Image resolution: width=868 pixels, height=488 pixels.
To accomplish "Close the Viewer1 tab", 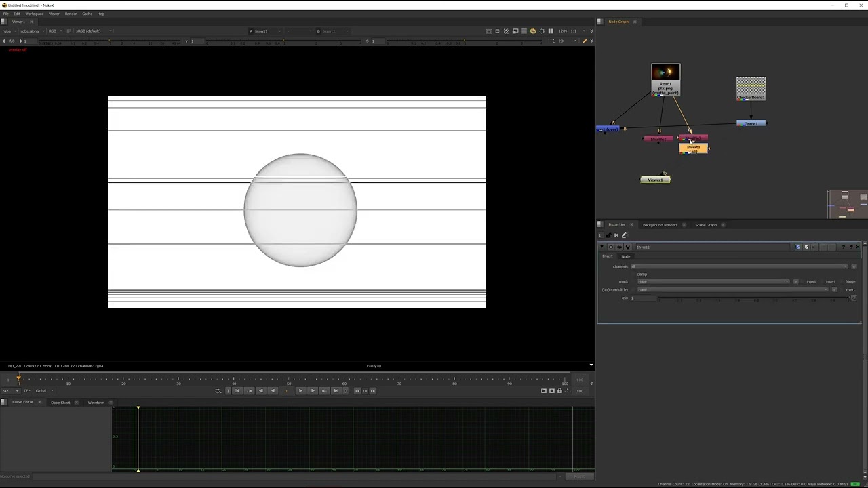I will [31, 22].
